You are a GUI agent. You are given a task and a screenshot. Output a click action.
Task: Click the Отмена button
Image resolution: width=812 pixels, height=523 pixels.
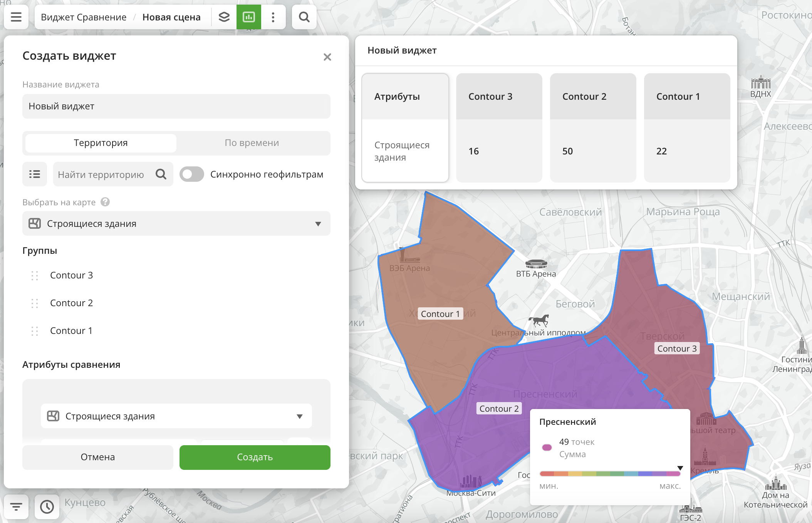[x=98, y=457]
